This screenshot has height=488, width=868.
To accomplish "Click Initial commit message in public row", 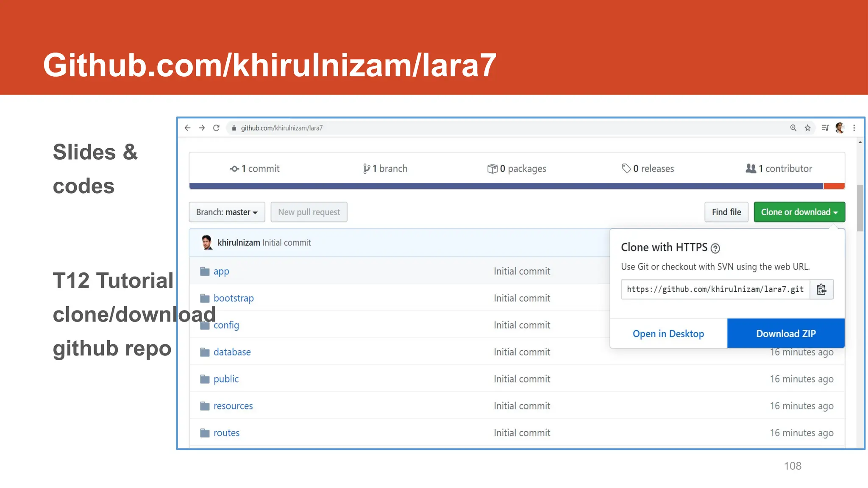I will (x=522, y=379).
